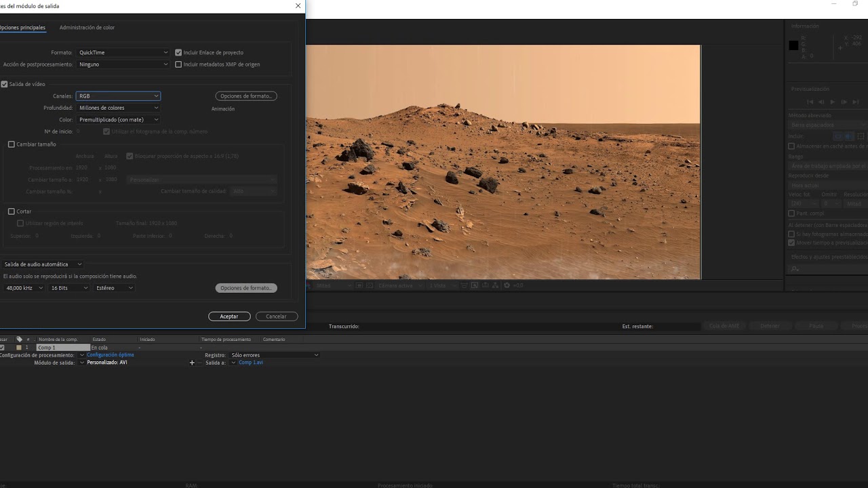Minimize the After Effects window
Image resolution: width=868 pixels, height=488 pixels.
pyautogui.click(x=833, y=4)
